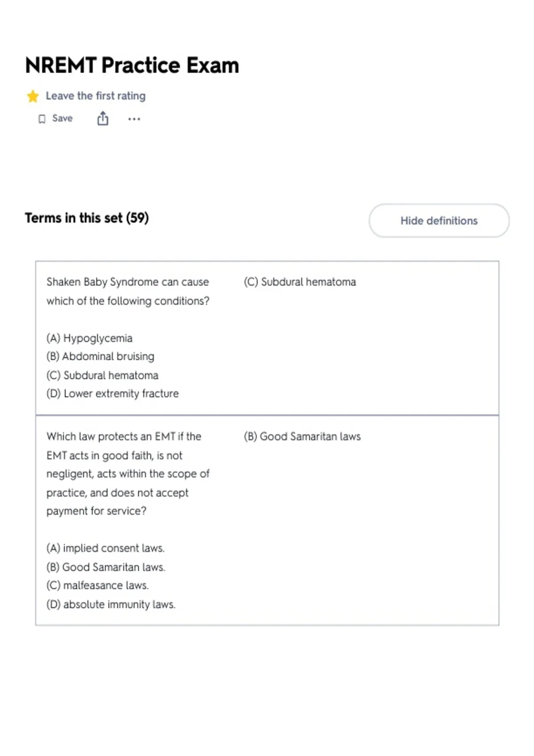The image size is (534, 756).
Task: Click the Save label
Action: click(x=62, y=118)
